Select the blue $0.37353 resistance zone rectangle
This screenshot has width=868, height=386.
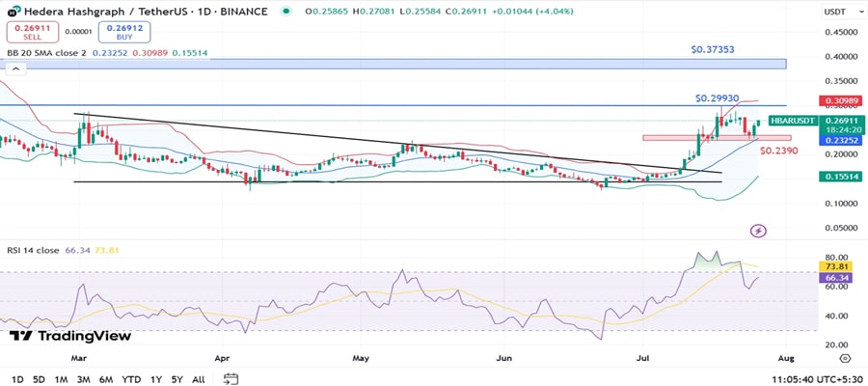393,64
